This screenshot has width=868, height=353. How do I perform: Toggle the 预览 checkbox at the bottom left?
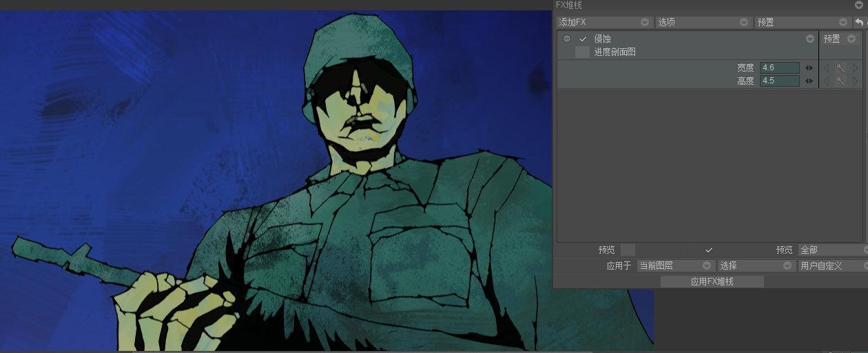point(628,250)
